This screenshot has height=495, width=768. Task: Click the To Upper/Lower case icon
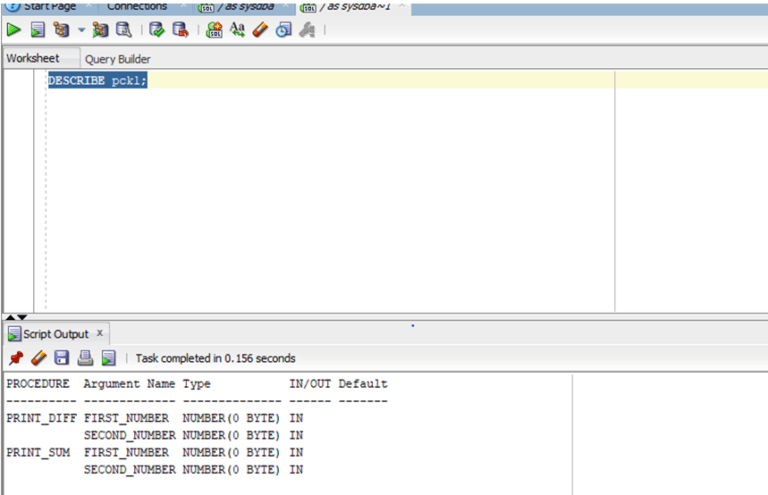238,29
